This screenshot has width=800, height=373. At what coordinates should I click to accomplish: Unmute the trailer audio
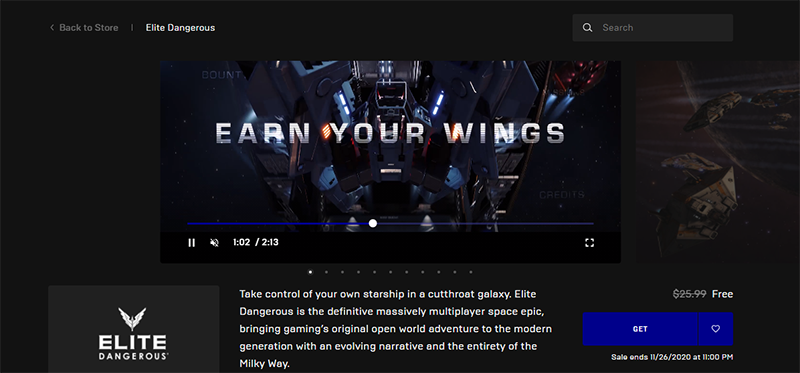[214, 243]
